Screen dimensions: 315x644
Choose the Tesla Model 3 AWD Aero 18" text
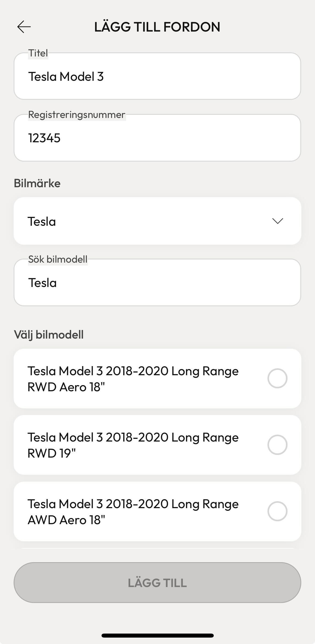(133, 512)
